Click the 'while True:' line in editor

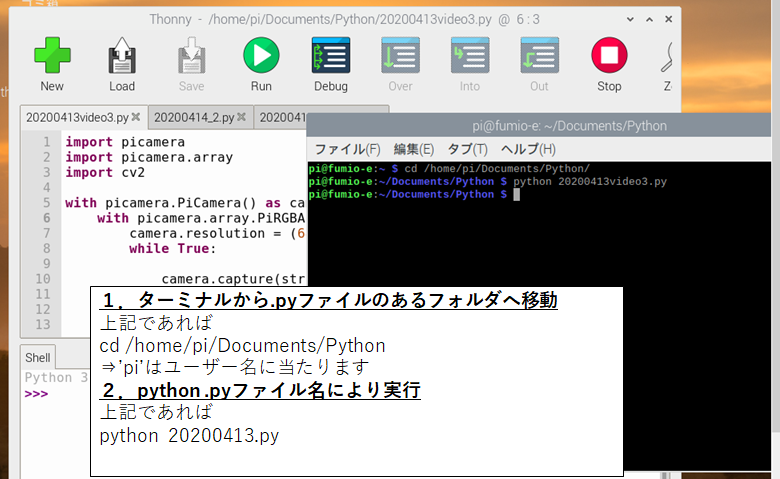[x=172, y=249]
